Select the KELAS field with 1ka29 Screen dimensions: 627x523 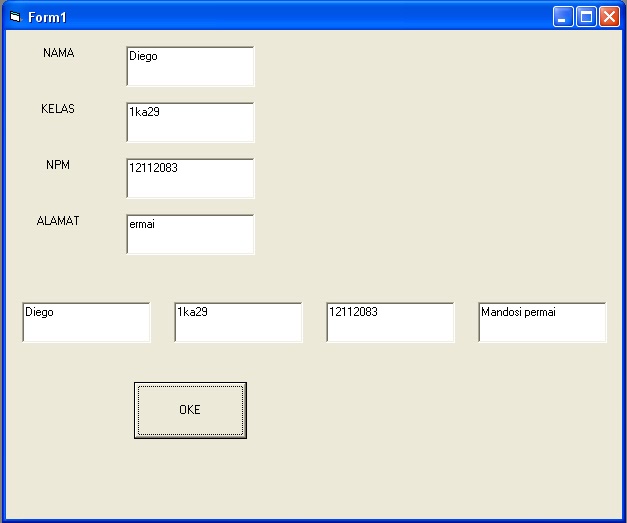tap(190, 122)
